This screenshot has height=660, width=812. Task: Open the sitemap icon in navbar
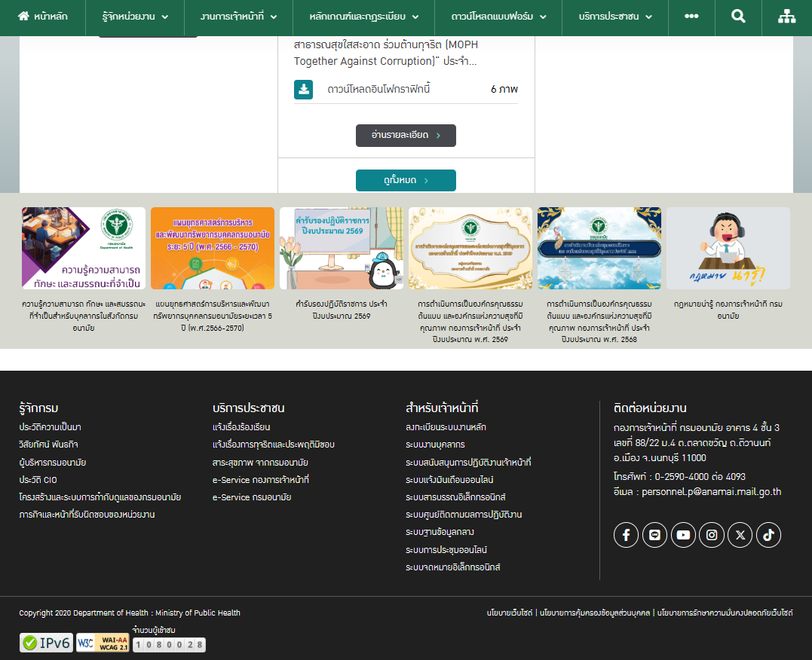(787, 17)
